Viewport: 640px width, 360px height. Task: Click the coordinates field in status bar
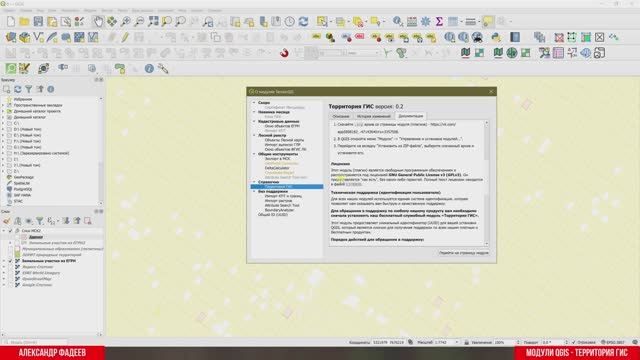(x=388, y=342)
